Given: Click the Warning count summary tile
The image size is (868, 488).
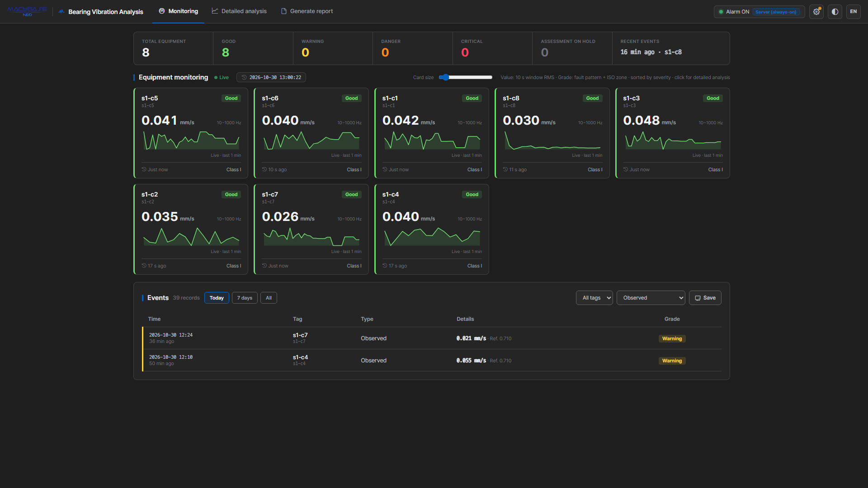Looking at the screenshot, I should [x=333, y=48].
